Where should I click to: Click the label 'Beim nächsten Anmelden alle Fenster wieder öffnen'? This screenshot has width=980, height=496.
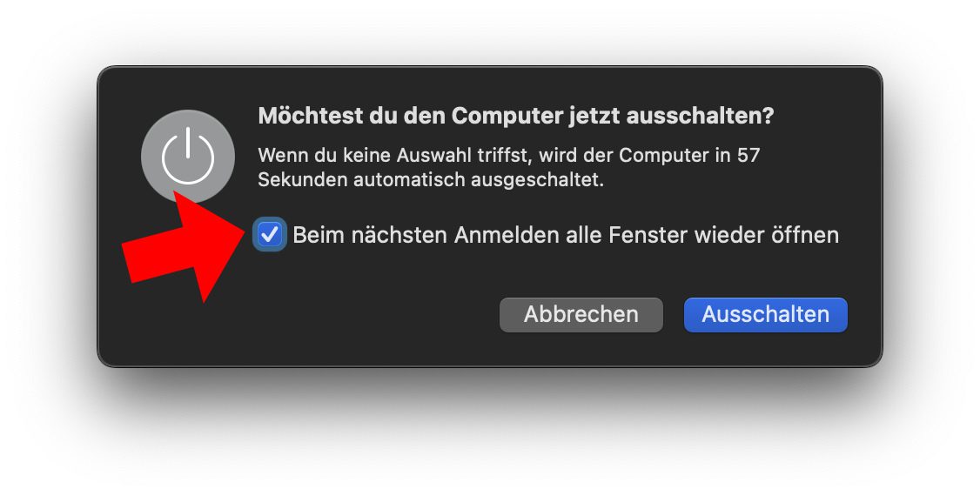tap(566, 235)
